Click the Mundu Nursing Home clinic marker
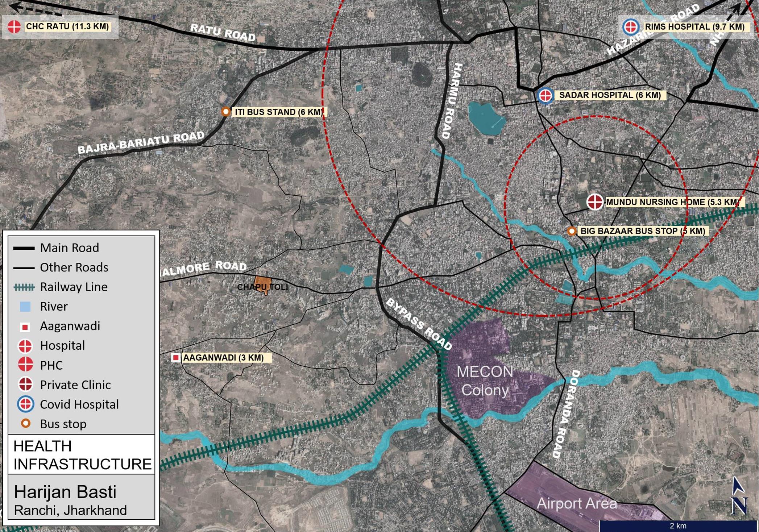This screenshot has width=759, height=532. [594, 202]
